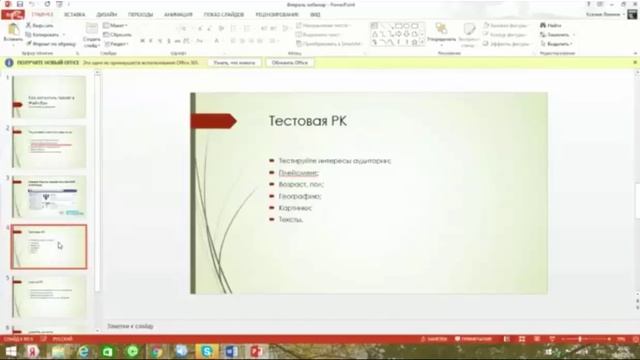
Task: Switch to the ГЛАВНАЯ tab
Action: [42, 15]
